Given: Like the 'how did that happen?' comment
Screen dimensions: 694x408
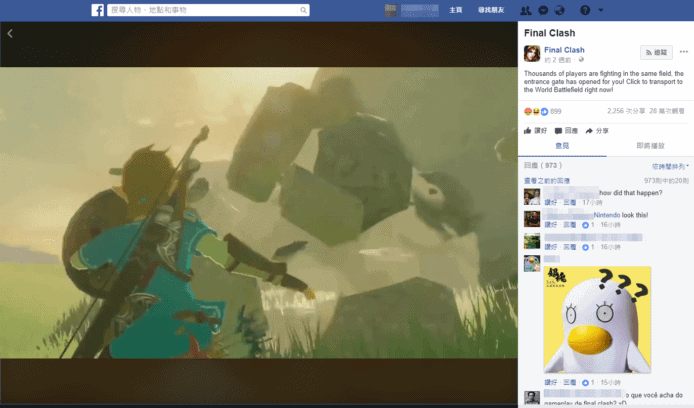Looking at the screenshot, I should 550,202.
